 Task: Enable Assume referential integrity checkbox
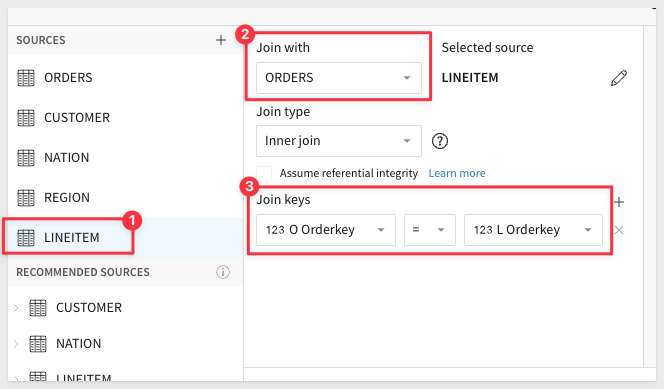pyautogui.click(x=264, y=174)
